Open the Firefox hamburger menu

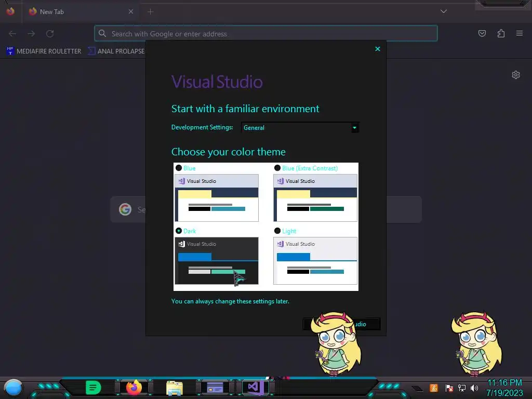520,33
